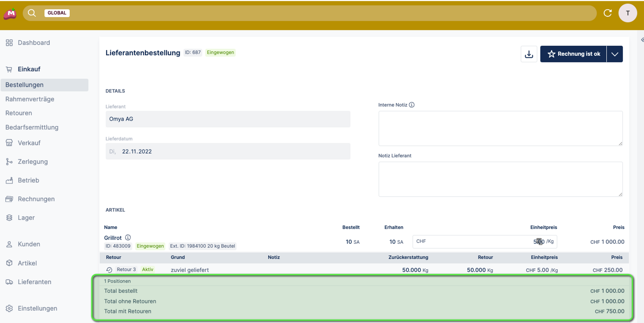Open Einstellungen in the sidebar
The height and width of the screenshot is (323, 644).
37,308
